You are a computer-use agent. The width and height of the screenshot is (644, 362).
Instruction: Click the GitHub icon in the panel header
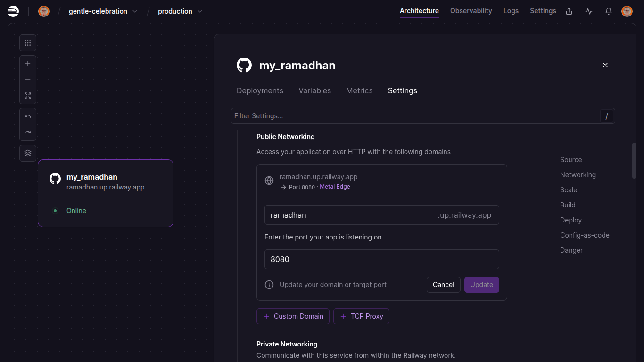[x=244, y=65]
